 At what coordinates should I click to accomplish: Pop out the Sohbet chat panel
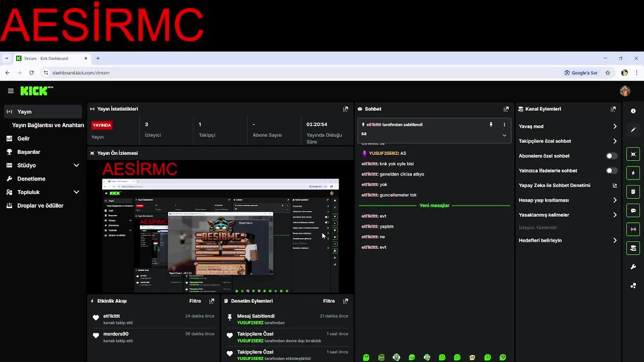[x=506, y=109]
